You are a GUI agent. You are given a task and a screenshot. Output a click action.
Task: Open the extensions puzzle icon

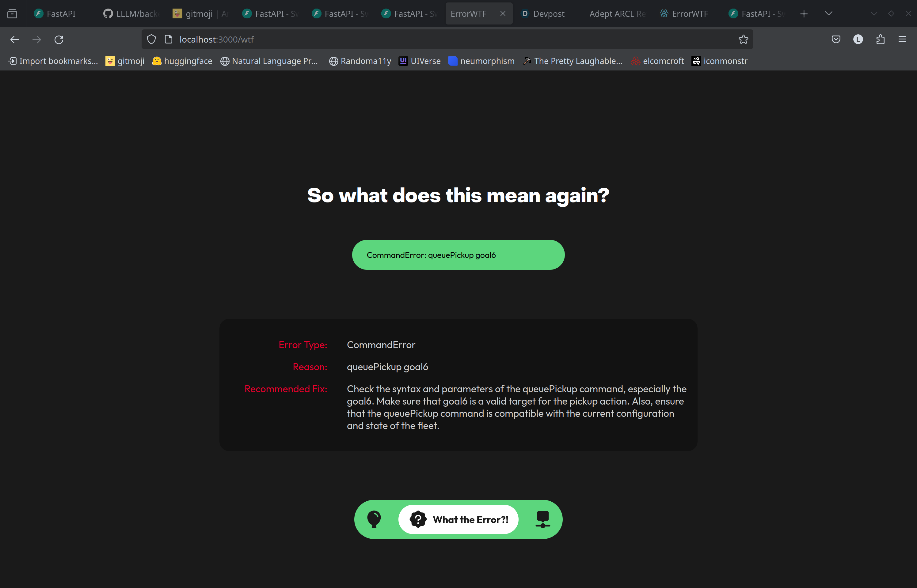(x=880, y=39)
